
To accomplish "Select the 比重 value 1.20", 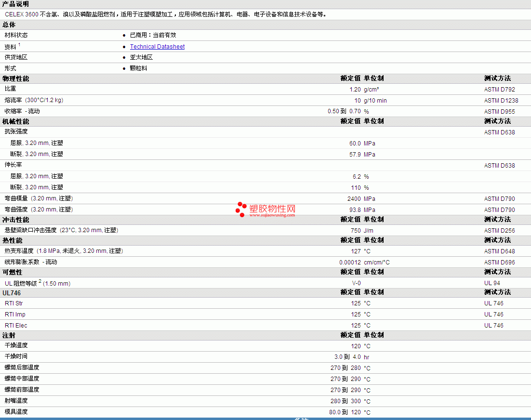I will 355,90.
